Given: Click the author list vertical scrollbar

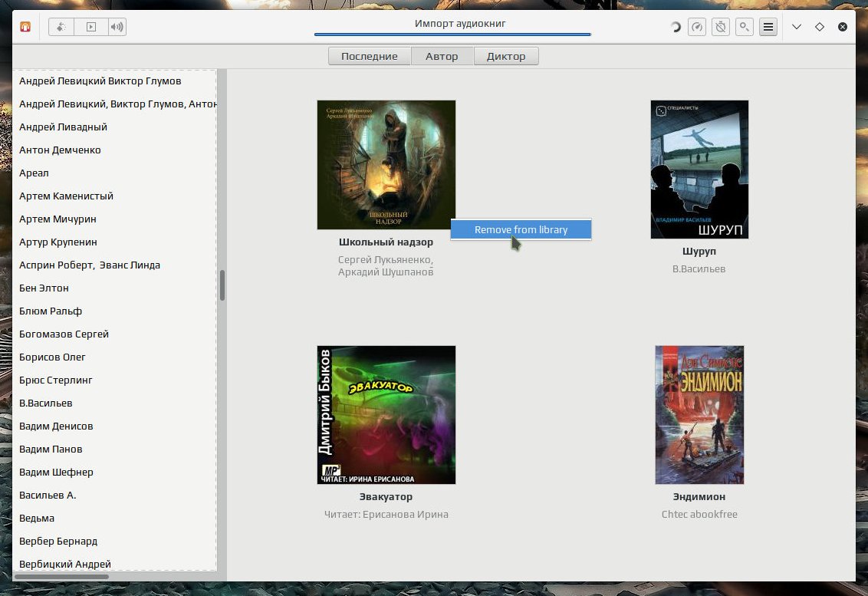Looking at the screenshot, I should coord(222,285).
